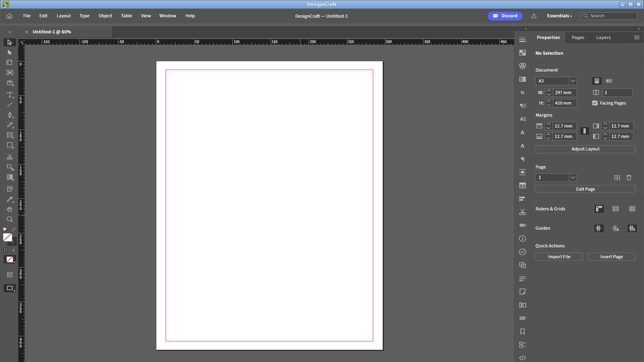The height and width of the screenshot is (362, 644).
Task: Open the File menu
Action: [27, 16]
